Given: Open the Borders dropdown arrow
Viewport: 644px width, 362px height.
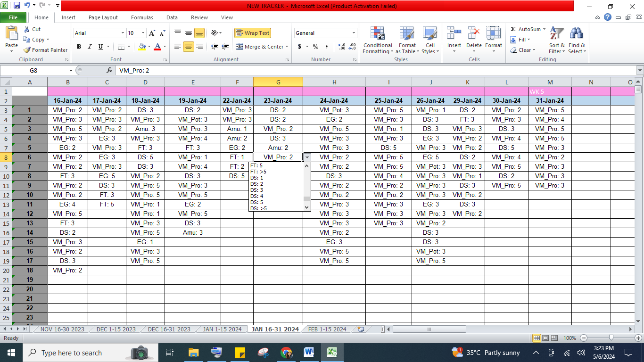Looking at the screenshot, I should (129, 47).
